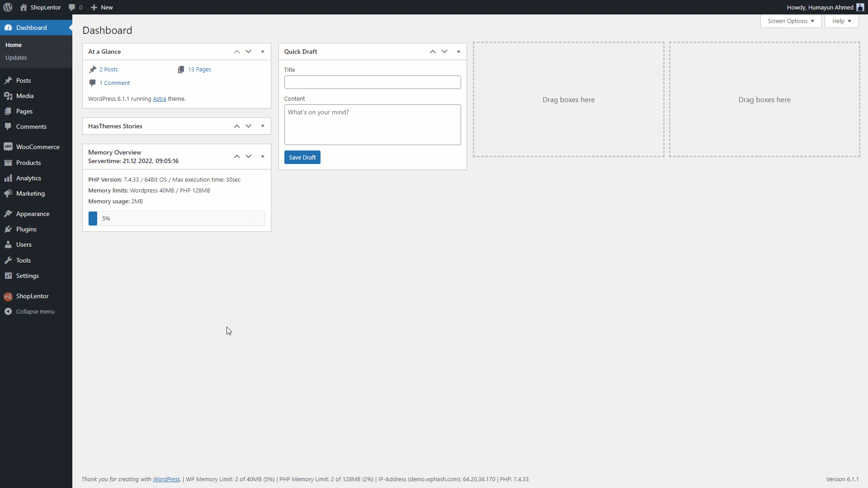Screen dimensions: 868x488
Task: Move Quick Draft widget down
Action: pyautogui.click(x=444, y=52)
